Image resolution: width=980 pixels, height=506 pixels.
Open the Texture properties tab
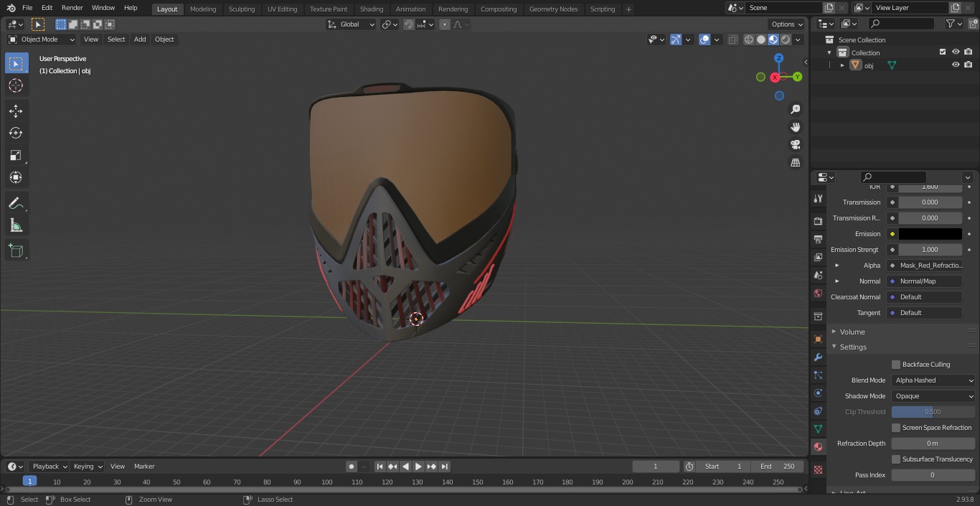pos(818,469)
